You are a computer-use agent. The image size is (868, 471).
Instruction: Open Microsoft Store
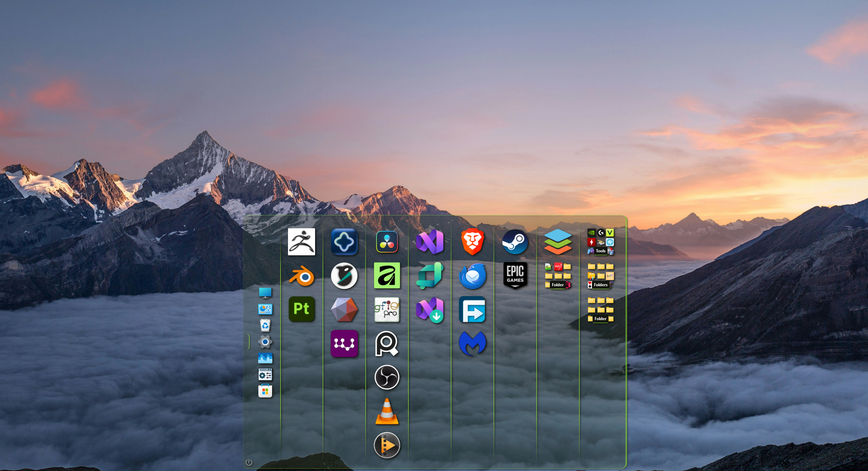265,391
